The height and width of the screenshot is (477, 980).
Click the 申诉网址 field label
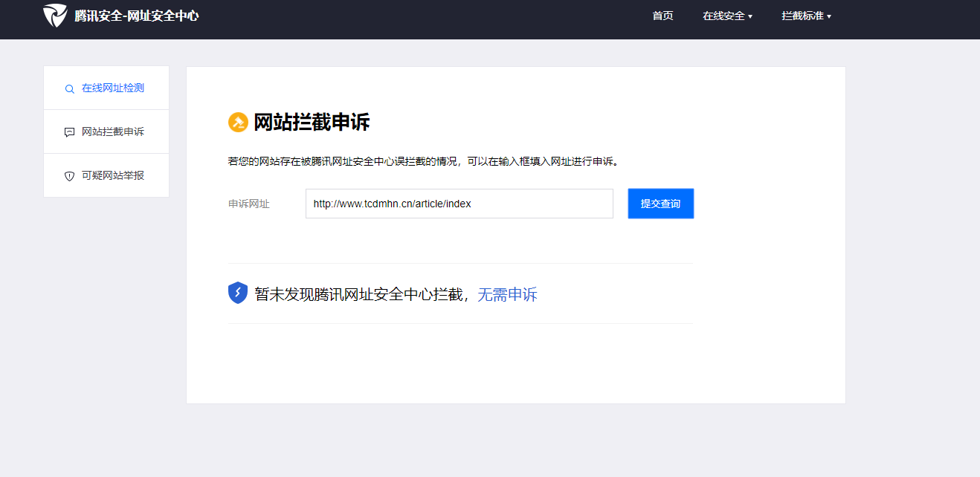(x=249, y=204)
